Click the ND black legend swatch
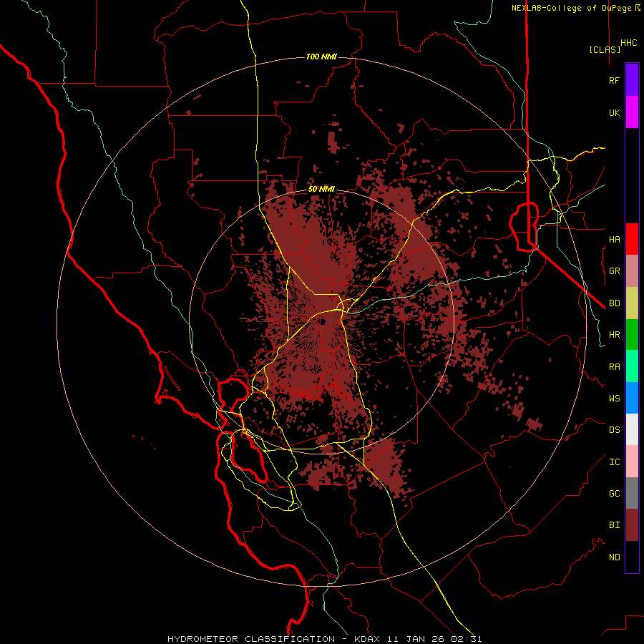The width and height of the screenshot is (644, 644). (x=632, y=557)
